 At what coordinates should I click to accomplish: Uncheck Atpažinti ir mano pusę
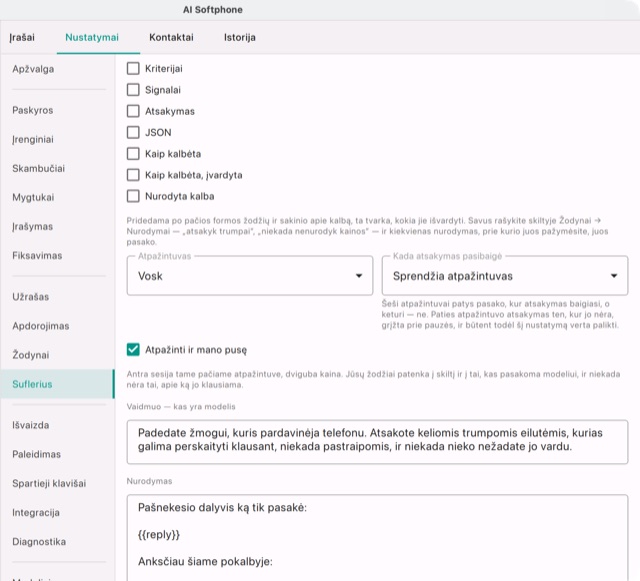pyautogui.click(x=133, y=349)
